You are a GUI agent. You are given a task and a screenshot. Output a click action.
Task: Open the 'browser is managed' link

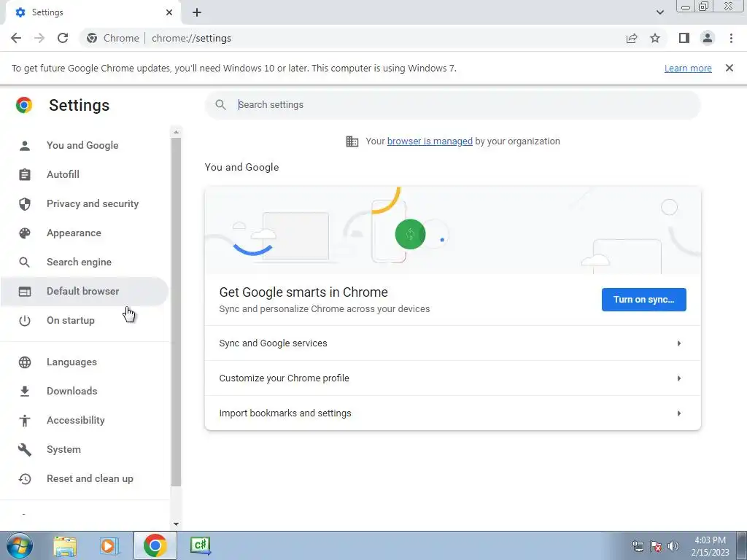point(430,141)
